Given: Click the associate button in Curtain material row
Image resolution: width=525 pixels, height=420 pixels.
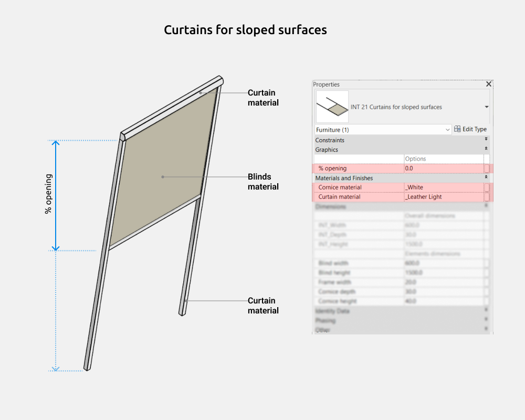Looking at the screenshot, I should pos(487,197).
